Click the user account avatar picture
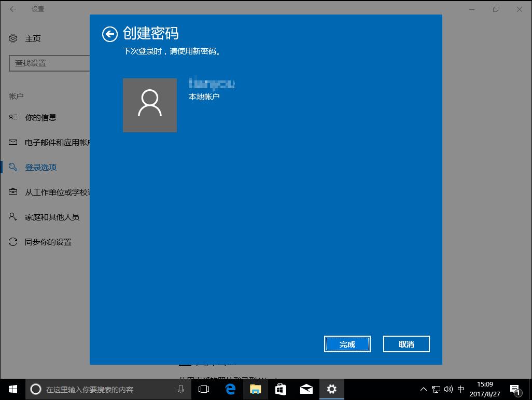 click(150, 105)
